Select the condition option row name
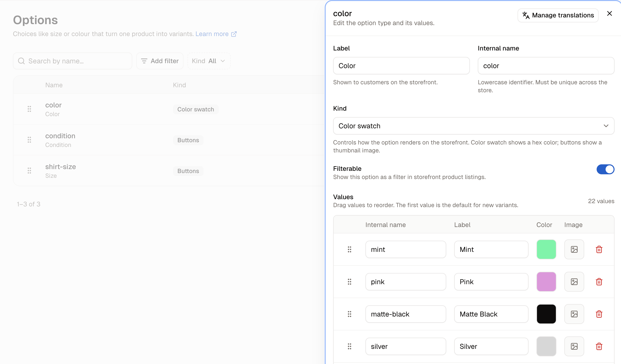621x364 pixels. tap(60, 136)
